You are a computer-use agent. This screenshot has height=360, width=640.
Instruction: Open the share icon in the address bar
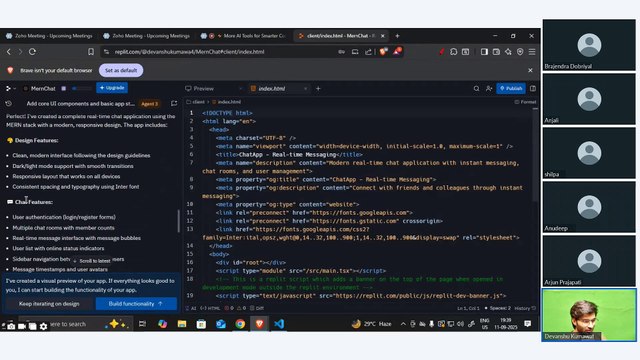coord(368,52)
